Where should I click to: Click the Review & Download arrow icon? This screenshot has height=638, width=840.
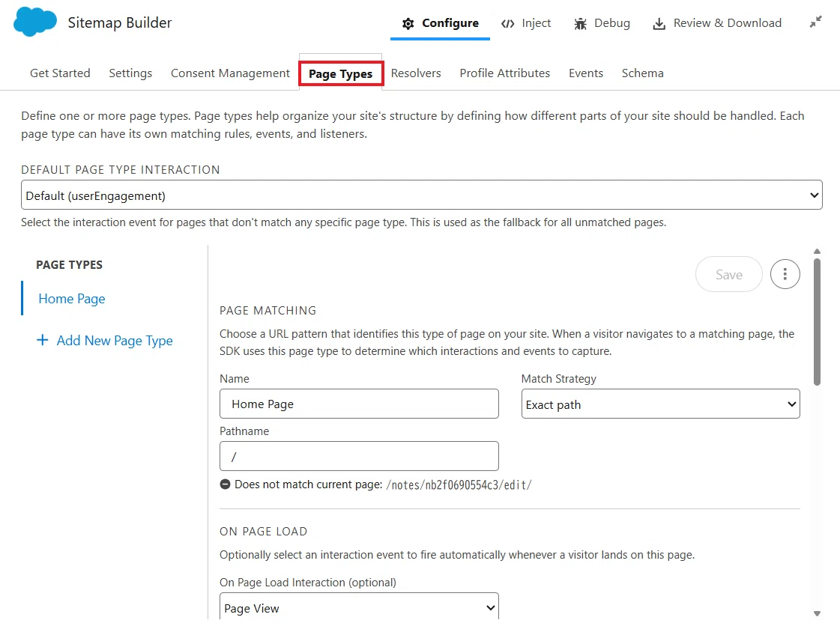tap(659, 23)
